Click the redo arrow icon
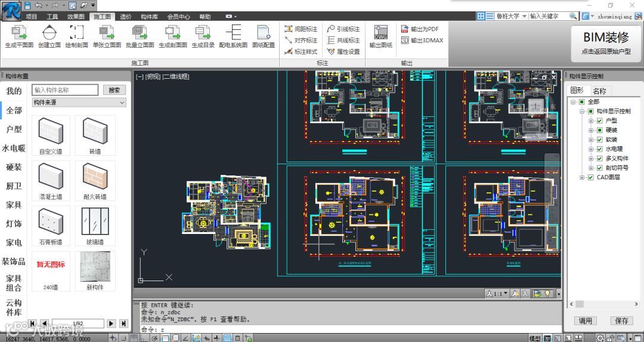The image size is (644, 342). click(55, 5)
